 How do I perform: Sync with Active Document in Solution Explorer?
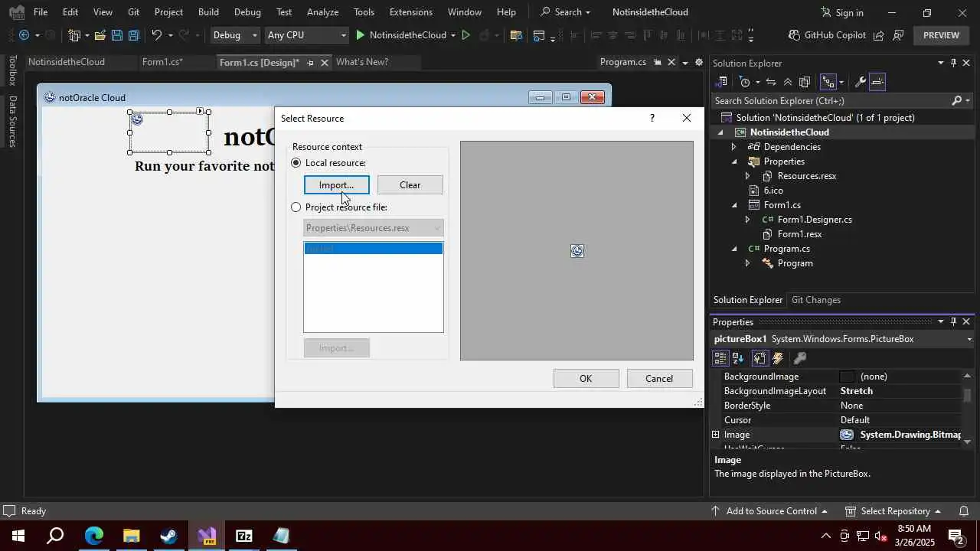point(771,82)
